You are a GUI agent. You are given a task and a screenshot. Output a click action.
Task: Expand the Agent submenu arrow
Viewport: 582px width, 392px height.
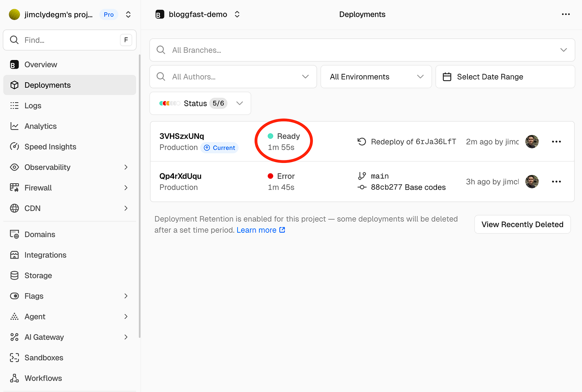[126, 317]
